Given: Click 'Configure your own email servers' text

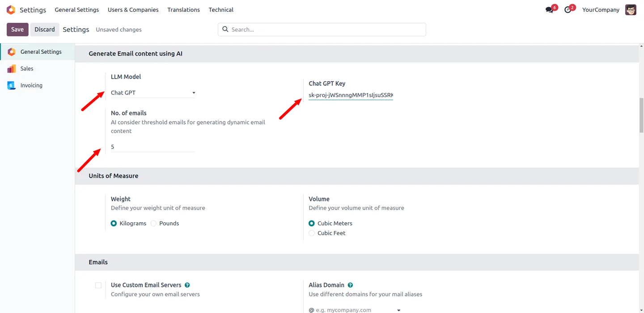Looking at the screenshot, I should pos(155,295).
